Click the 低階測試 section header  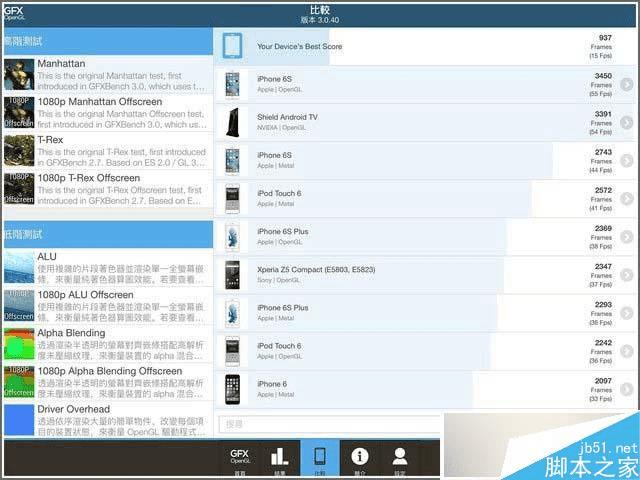pos(108,235)
